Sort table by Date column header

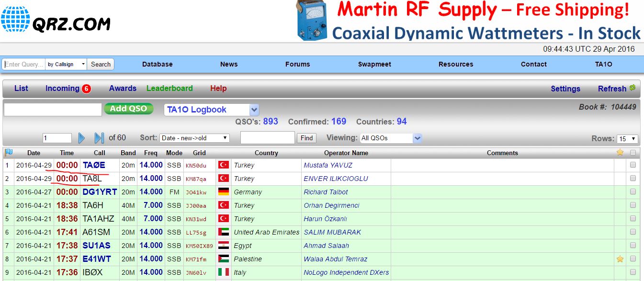pos(34,153)
